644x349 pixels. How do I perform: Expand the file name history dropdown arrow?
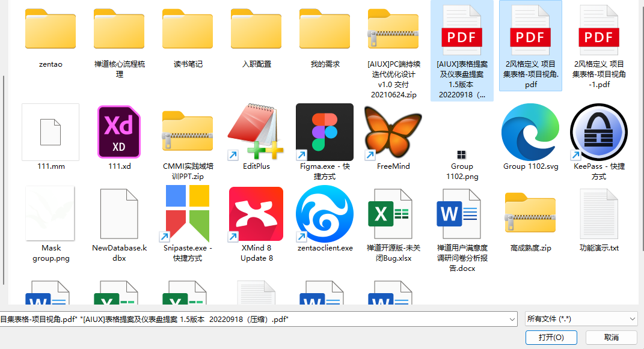512,319
